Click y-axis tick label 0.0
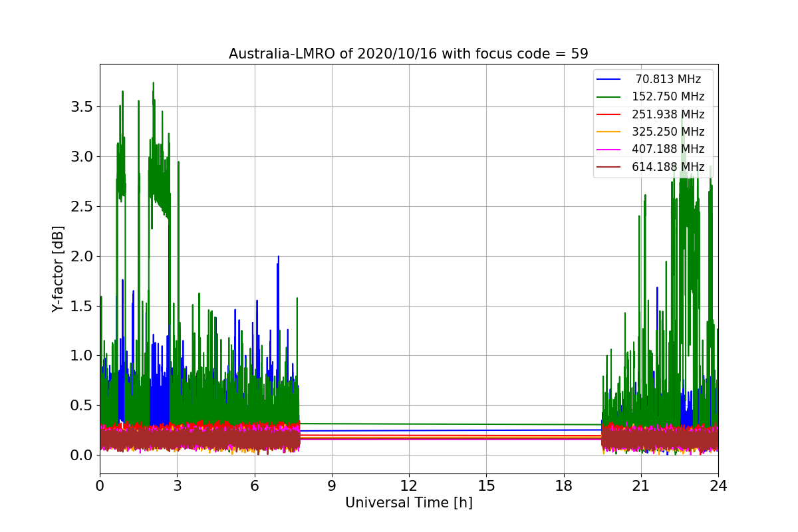This screenshot has width=798, height=532. 80,456
